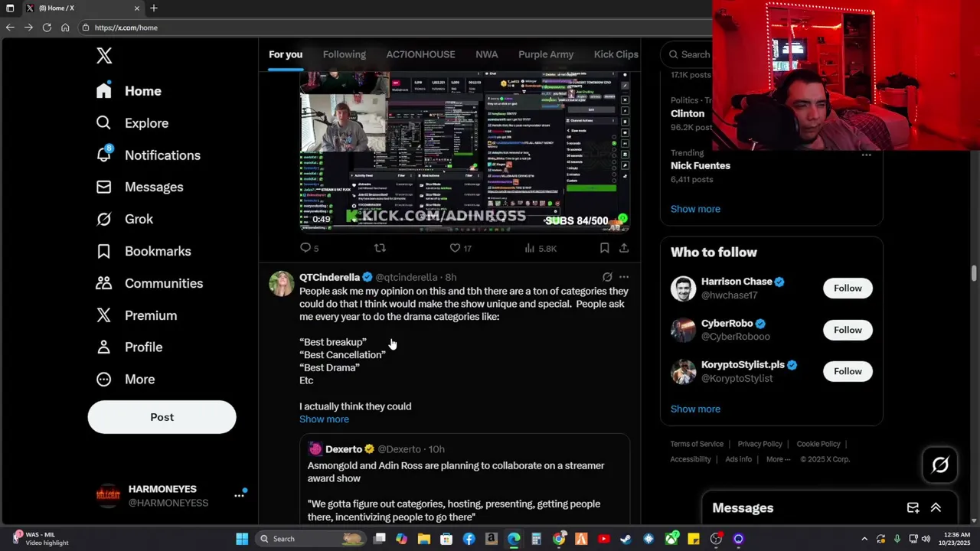Open floating Grok button
Screen dimensions: 980x551
point(940,465)
